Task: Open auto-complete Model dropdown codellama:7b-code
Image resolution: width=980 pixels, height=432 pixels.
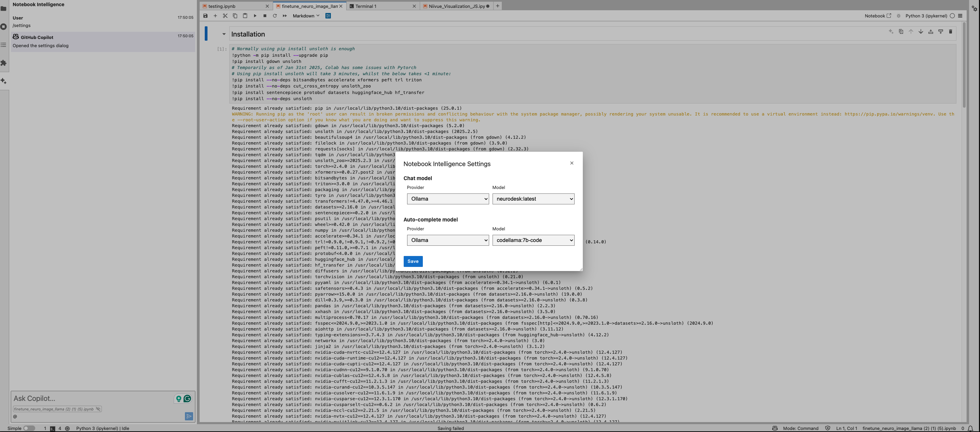Action: click(533, 240)
